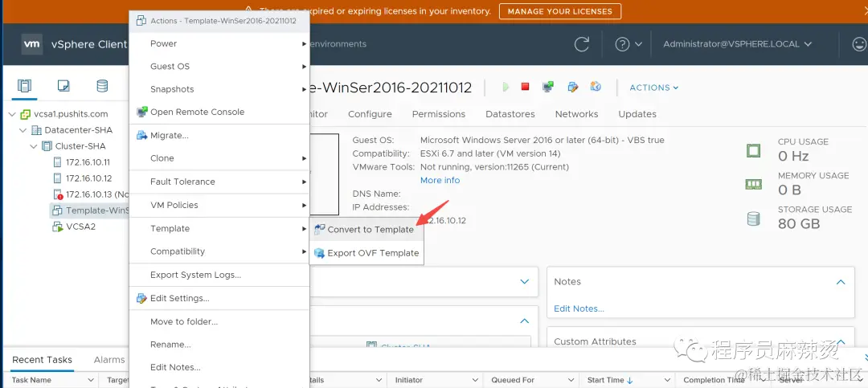Open the Snapshots submenu
This screenshot has width=868, height=388.
point(219,89)
